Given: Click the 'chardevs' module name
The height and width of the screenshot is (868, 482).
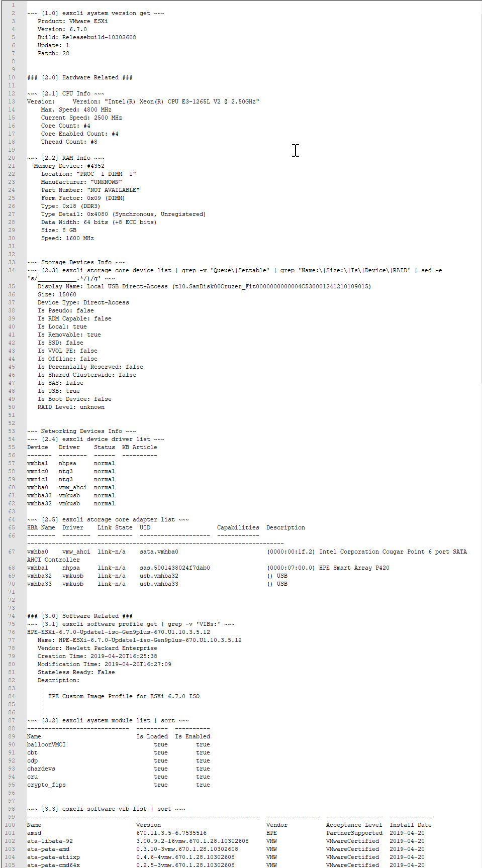Looking at the screenshot, I should [41, 769].
